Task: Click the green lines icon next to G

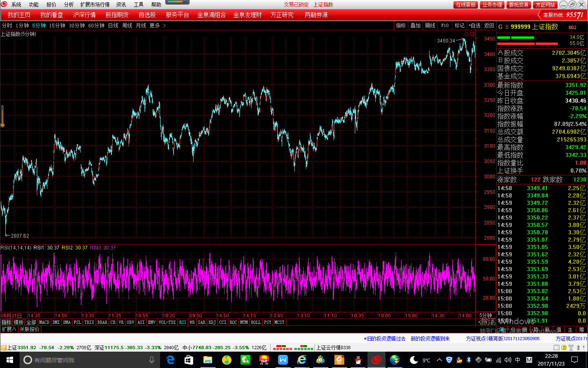Action: pyautogui.click(x=507, y=27)
